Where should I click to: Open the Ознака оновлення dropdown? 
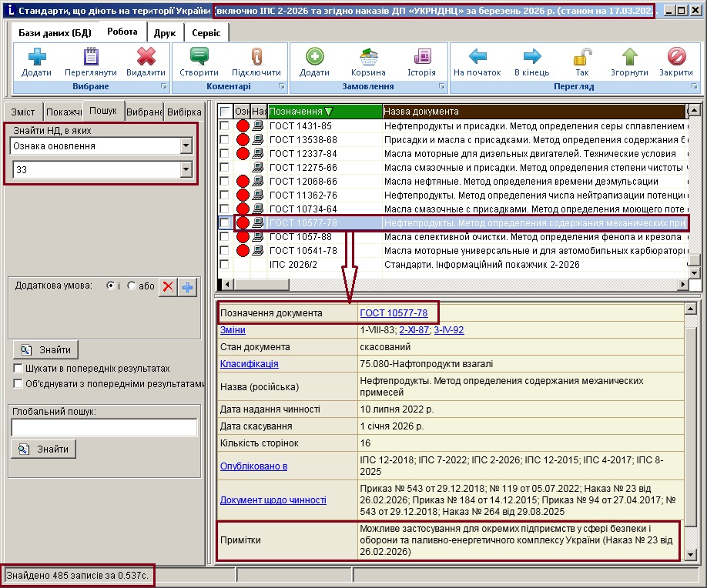click(x=186, y=145)
